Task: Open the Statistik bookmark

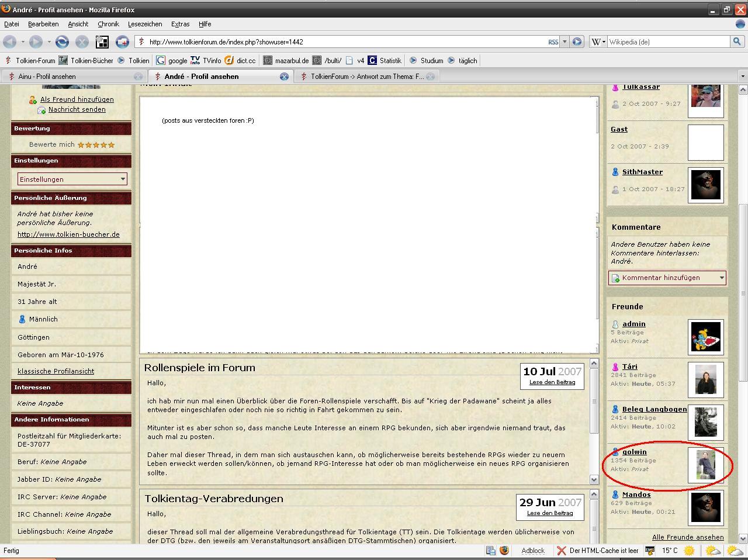Action: (385, 60)
